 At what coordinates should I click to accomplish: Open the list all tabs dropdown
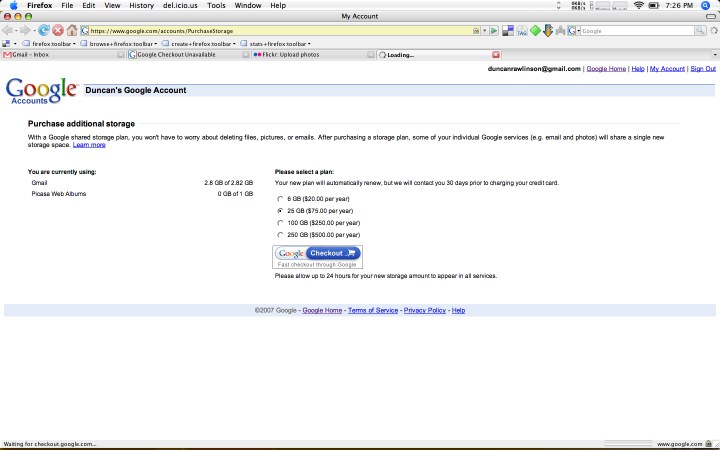[714, 55]
